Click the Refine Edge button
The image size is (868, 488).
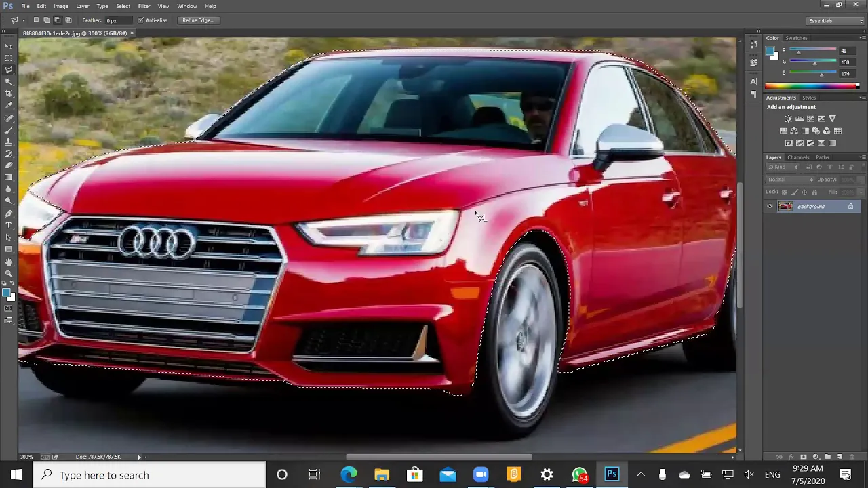click(198, 20)
